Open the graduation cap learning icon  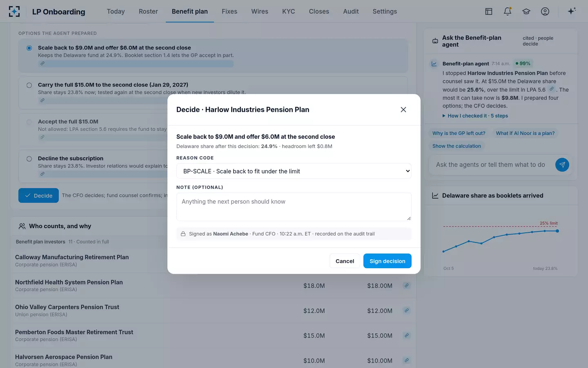[526, 11]
